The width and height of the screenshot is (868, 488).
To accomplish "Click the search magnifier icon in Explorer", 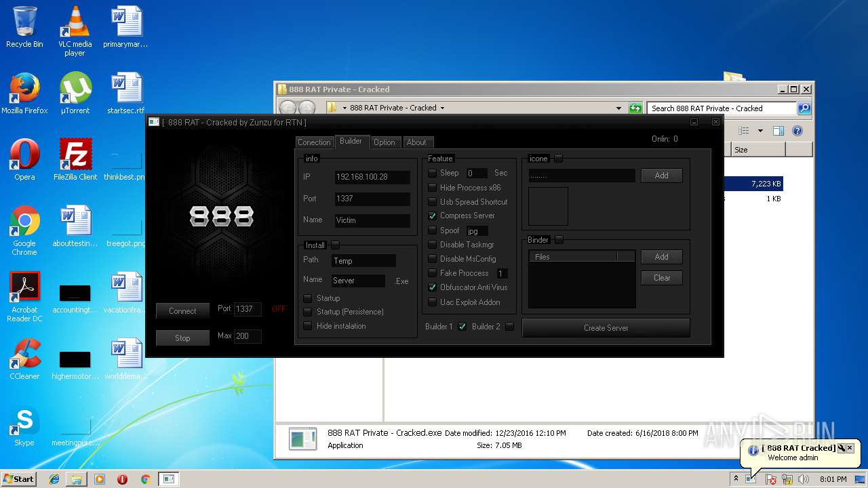I will click(804, 108).
